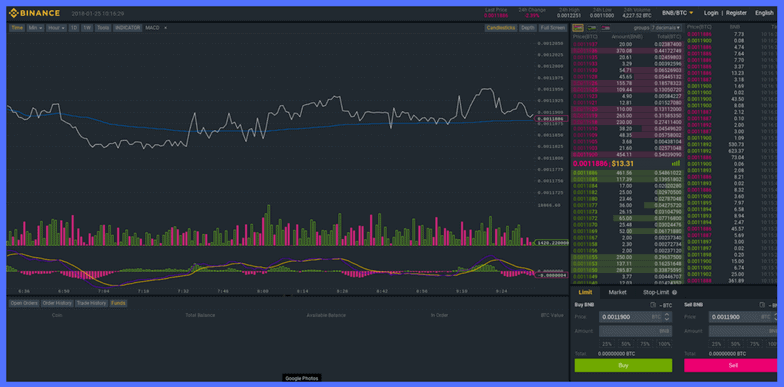Click the Buy BNB Amount input field

[x=636, y=331]
